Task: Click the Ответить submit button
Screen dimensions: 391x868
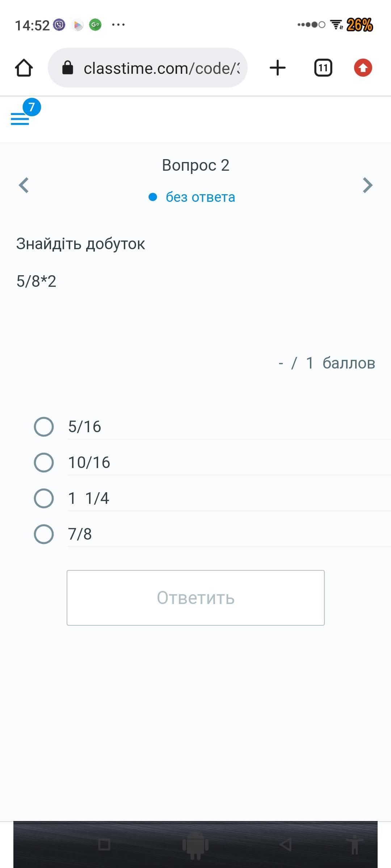Action: point(195,598)
